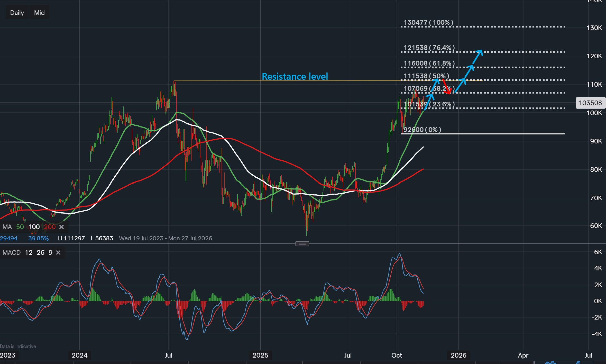Click the red 200 in the MA legend
Viewport: 606px width, 364px height.
tap(50, 227)
